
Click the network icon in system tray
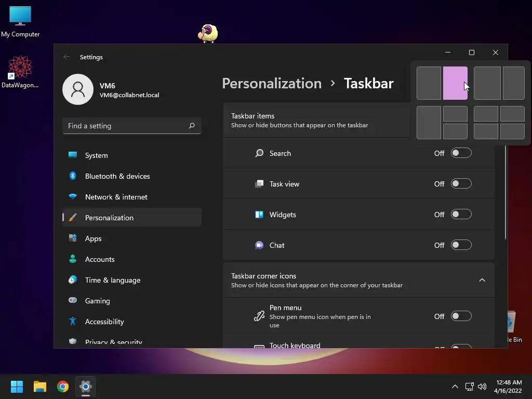(470, 387)
